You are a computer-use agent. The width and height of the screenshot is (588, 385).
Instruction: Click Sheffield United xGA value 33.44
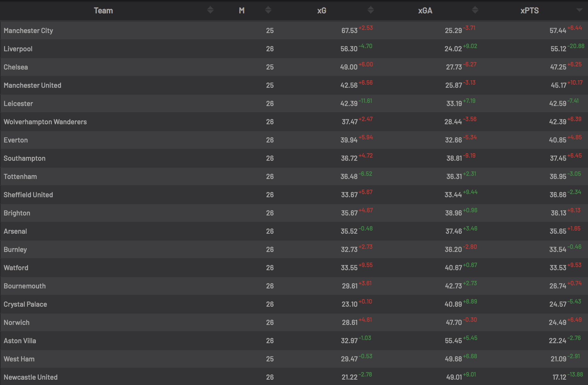(x=453, y=195)
